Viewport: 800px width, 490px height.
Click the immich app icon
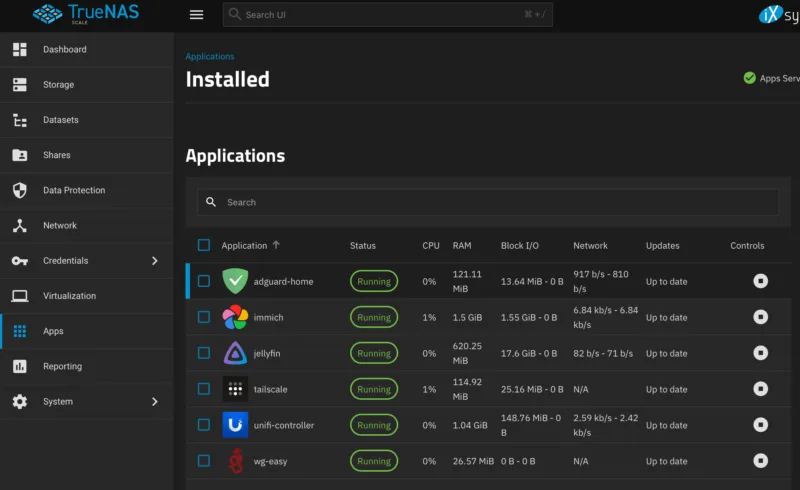(x=235, y=317)
